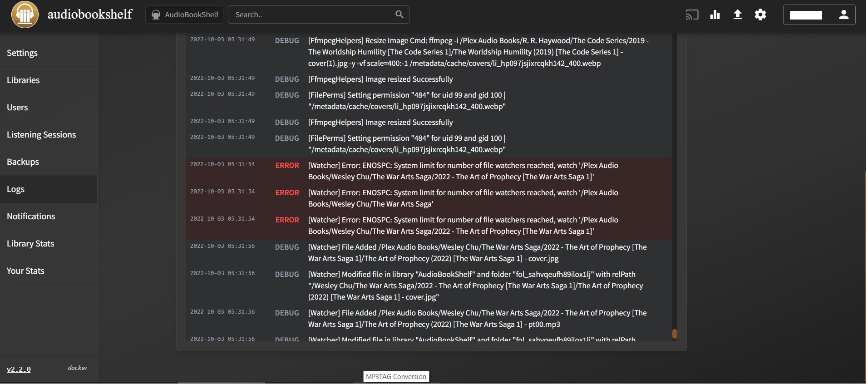Click the search magnifier icon
868x384 pixels.
click(x=399, y=15)
